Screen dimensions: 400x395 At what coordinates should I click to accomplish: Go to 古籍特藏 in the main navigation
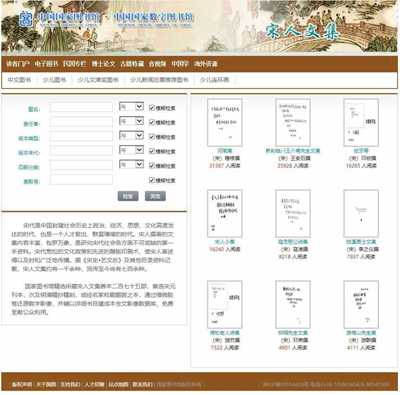click(132, 64)
